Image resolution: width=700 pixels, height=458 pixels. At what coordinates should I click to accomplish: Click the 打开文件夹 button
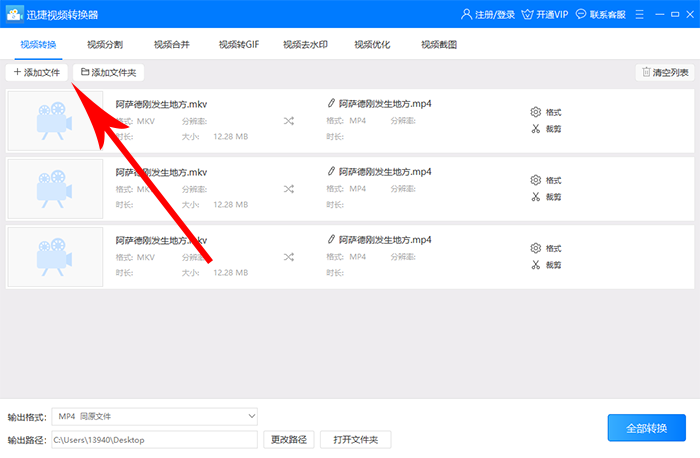356,440
